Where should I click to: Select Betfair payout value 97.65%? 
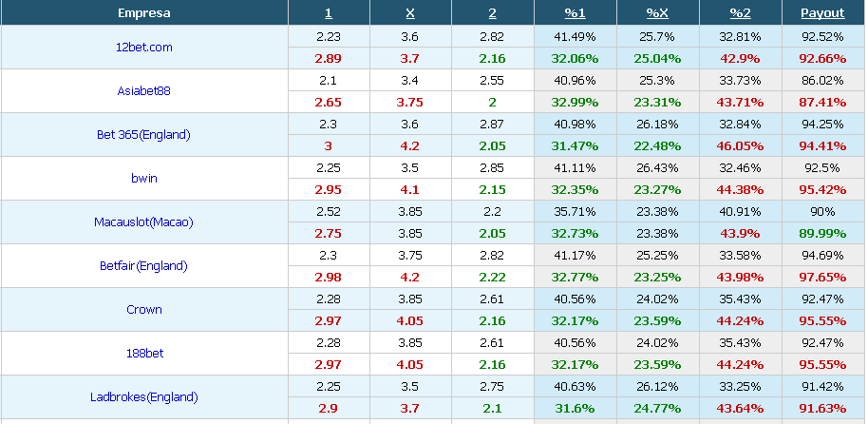point(822,278)
